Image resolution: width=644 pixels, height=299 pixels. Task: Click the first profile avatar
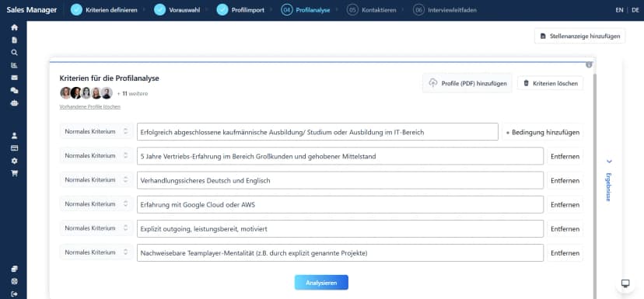(x=65, y=93)
